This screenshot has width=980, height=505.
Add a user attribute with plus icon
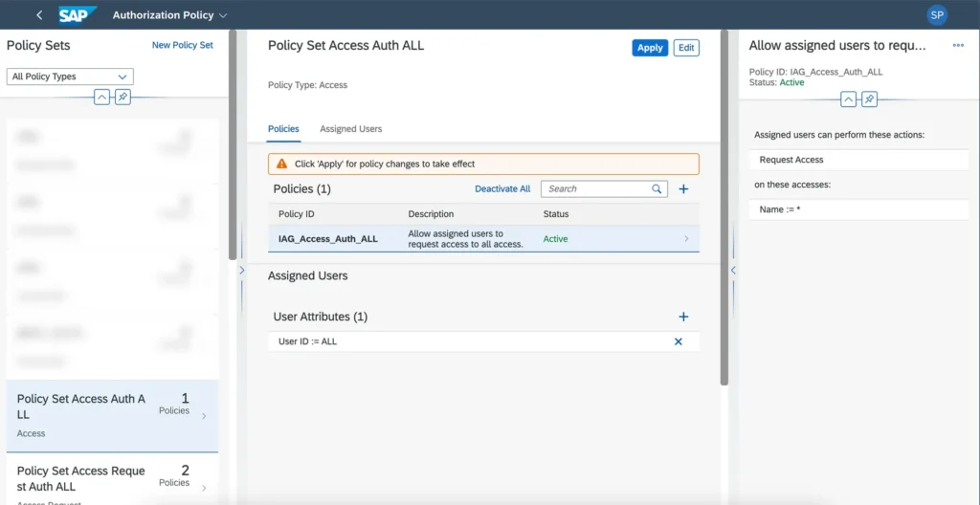coord(683,317)
